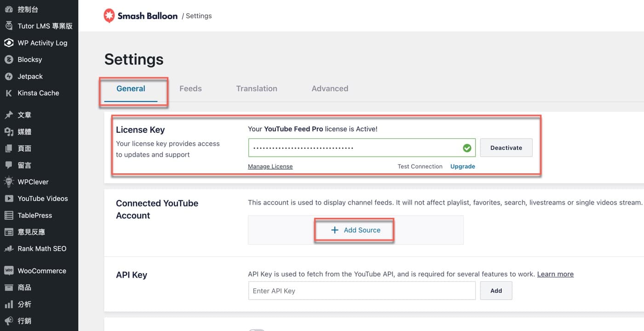Click the pages icon beside 頁面
Image resolution: width=644 pixels, height=331 pixels.
[x=9, y=148]
